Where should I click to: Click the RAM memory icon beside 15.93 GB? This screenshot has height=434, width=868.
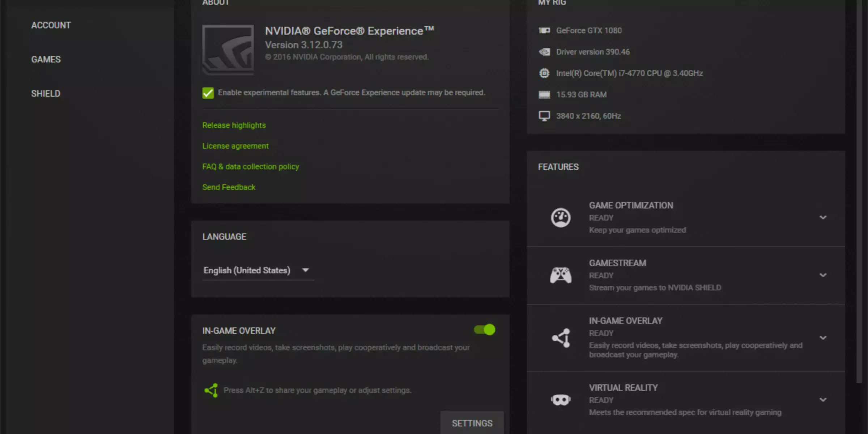(544, 94)
